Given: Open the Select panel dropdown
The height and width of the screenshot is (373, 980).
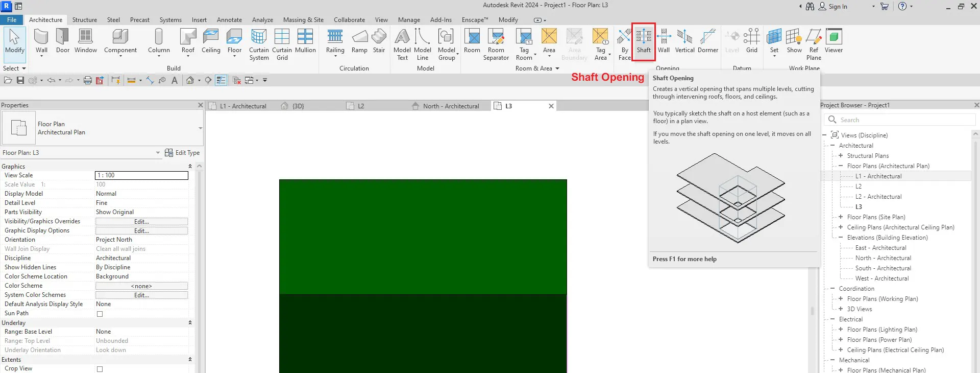Looking at the screenshot, I should click(x=14, y=68).
